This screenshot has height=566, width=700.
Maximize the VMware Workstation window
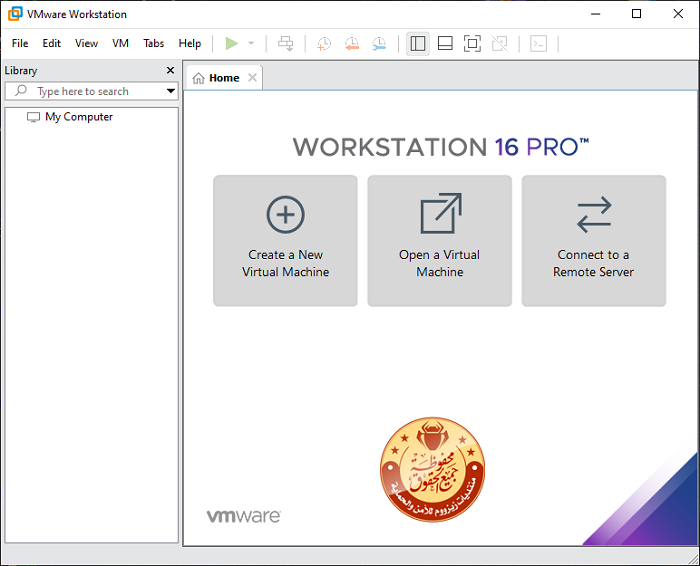pyautogui.click(x=637, y=14)
